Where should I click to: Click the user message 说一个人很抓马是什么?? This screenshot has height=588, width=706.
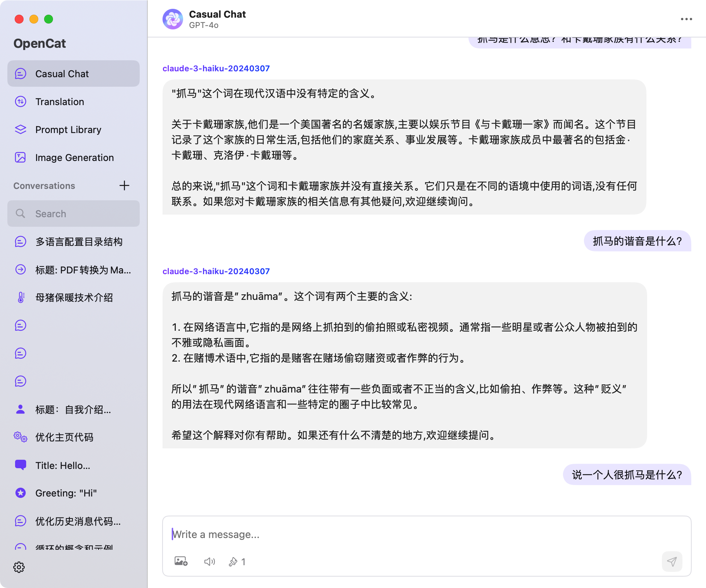627,475
